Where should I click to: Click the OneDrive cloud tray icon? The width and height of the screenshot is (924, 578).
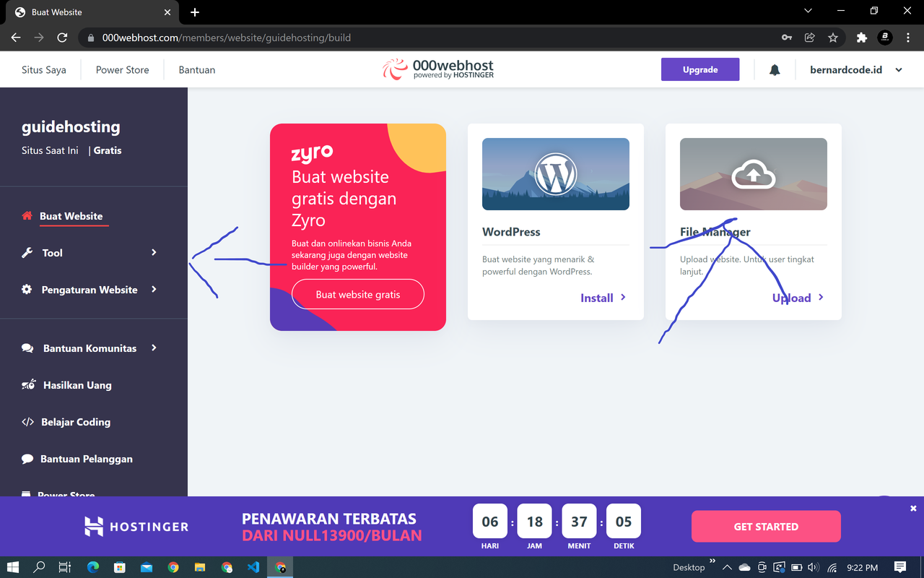(744, 568)
